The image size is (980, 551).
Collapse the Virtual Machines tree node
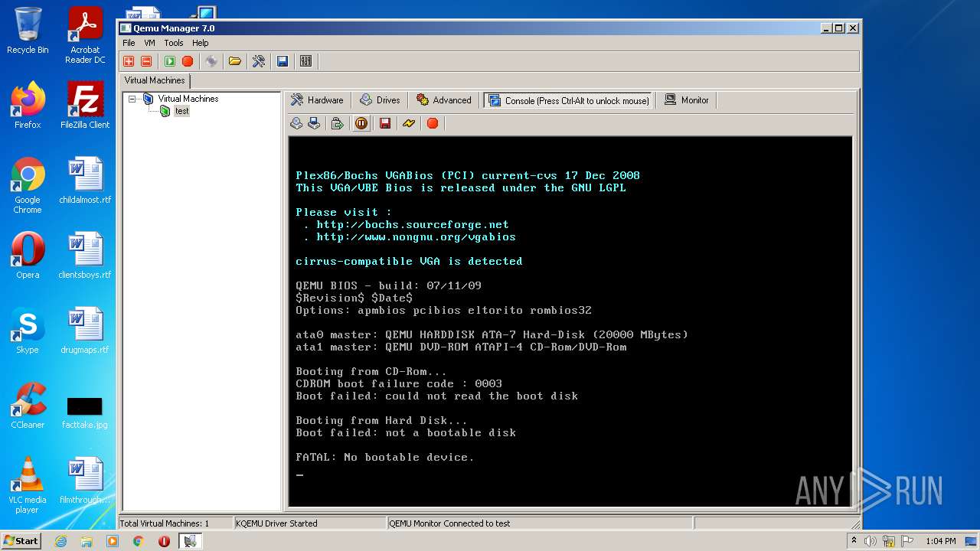pyautogui.click(x=132, y=99)
